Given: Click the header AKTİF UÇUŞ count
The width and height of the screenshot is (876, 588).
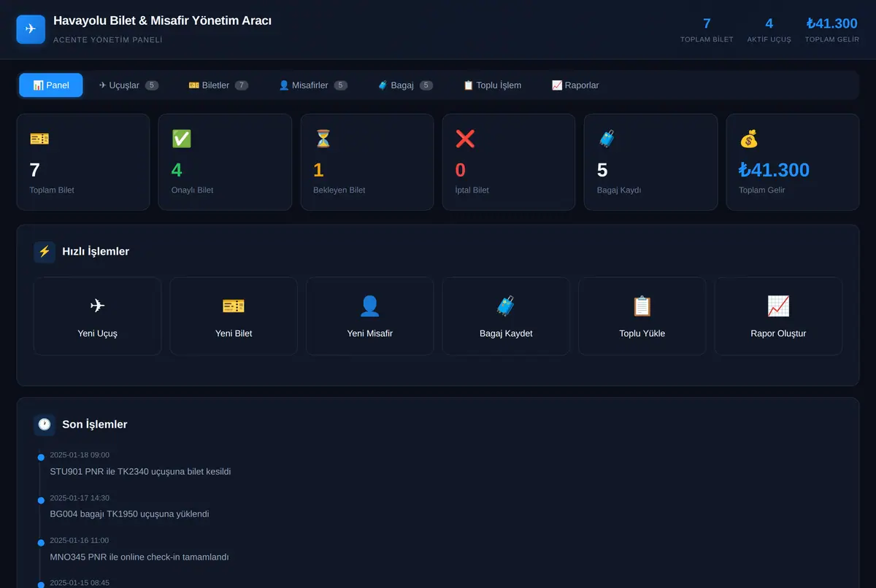Looking at the screenshot, I should coord(769,24).
